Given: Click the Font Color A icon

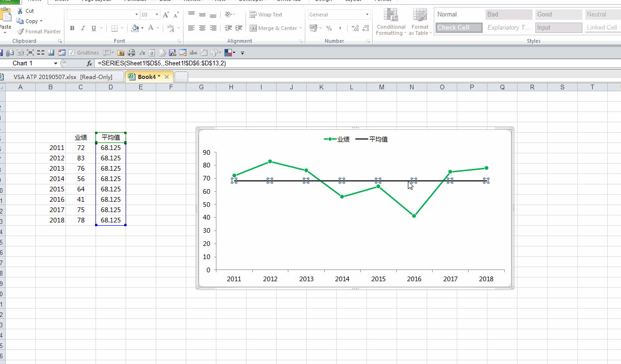Looking at the screenshot, I should click(x=151, y=28).
